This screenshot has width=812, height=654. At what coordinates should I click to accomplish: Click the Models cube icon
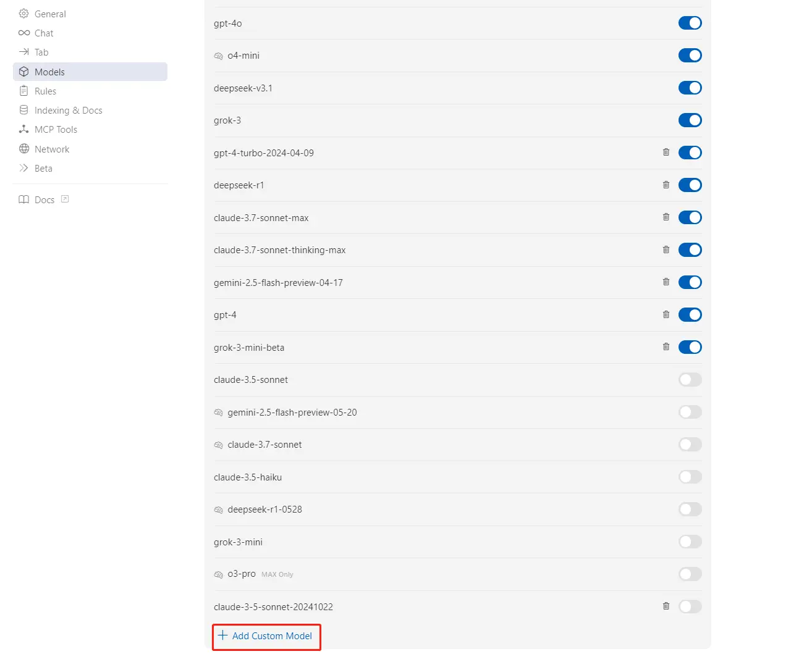pos(24,72)
